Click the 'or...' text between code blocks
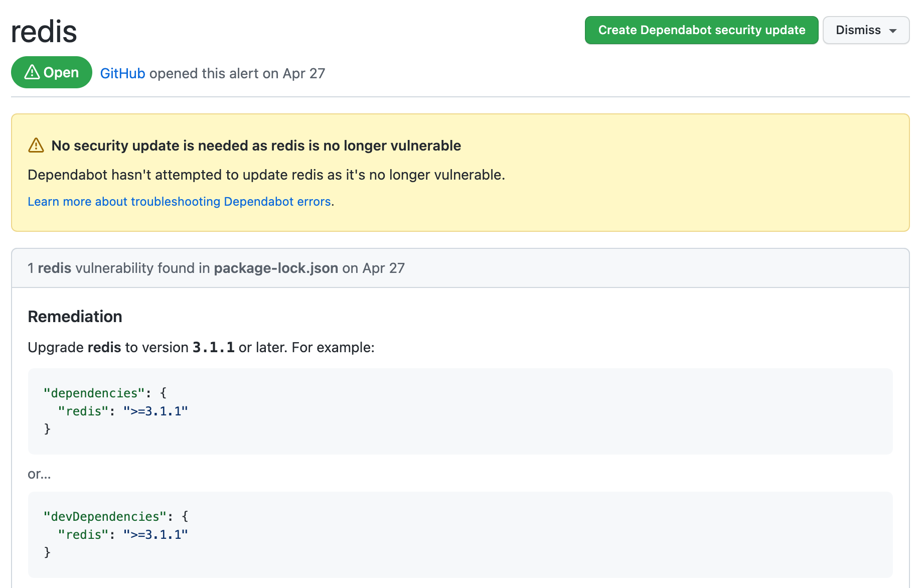Viewport: 921px width, 588px height. tap(39, 474)
